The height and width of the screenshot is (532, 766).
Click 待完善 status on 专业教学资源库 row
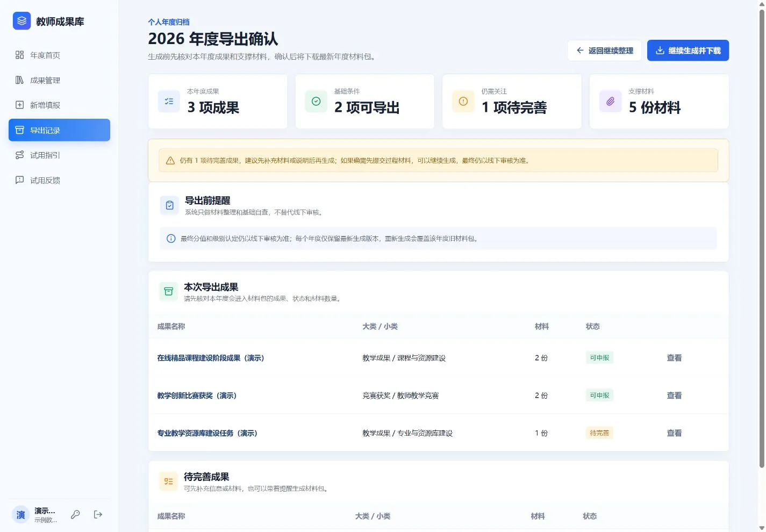[x=599, y=433]
